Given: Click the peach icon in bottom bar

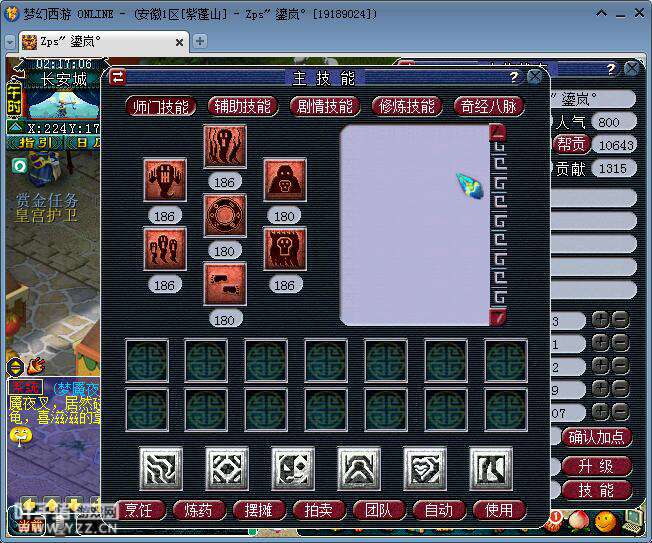Looking at the screenshot, I should coord(579,521).
